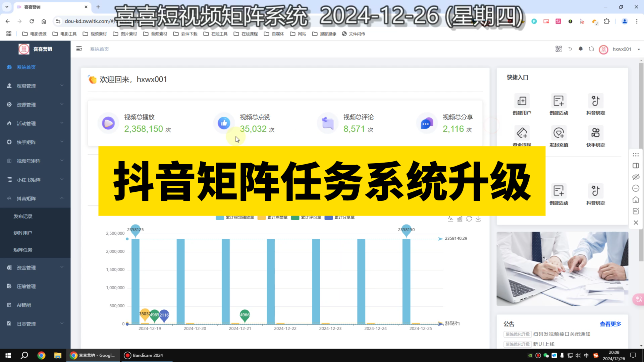Open the QR code icon in header
The height and width of the screenshot is (362, 644).
558,49
